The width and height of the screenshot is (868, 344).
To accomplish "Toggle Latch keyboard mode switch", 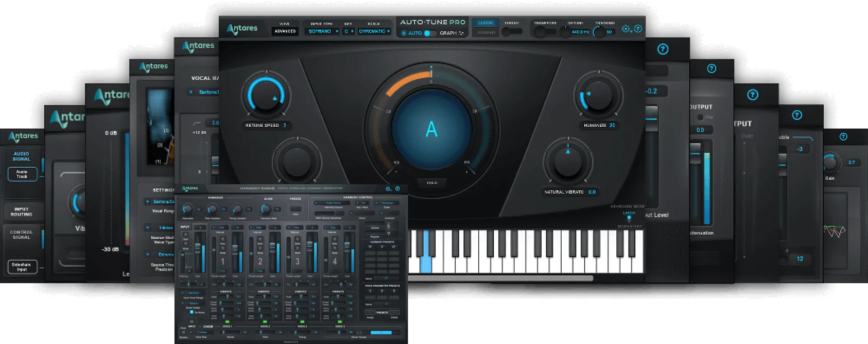I will 629,218.
